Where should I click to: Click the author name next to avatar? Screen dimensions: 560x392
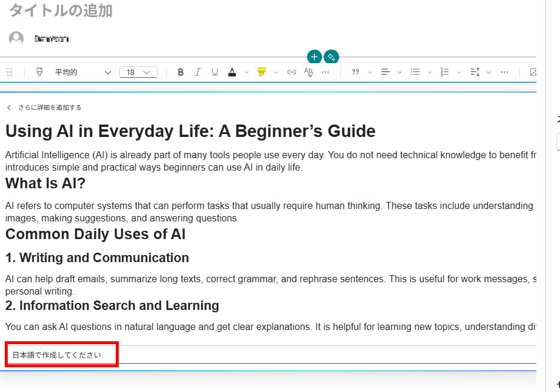51,38
